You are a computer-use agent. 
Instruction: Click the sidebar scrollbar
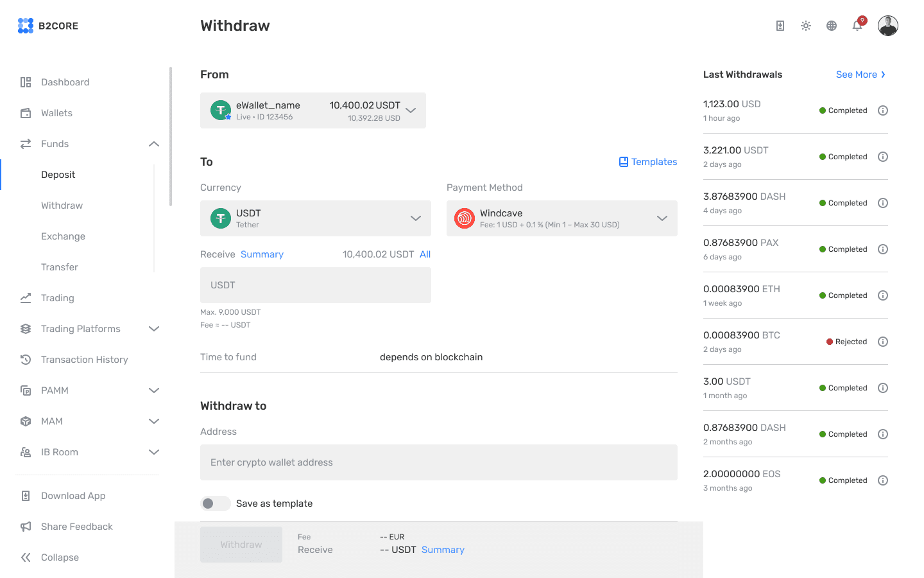click(171, 136)
